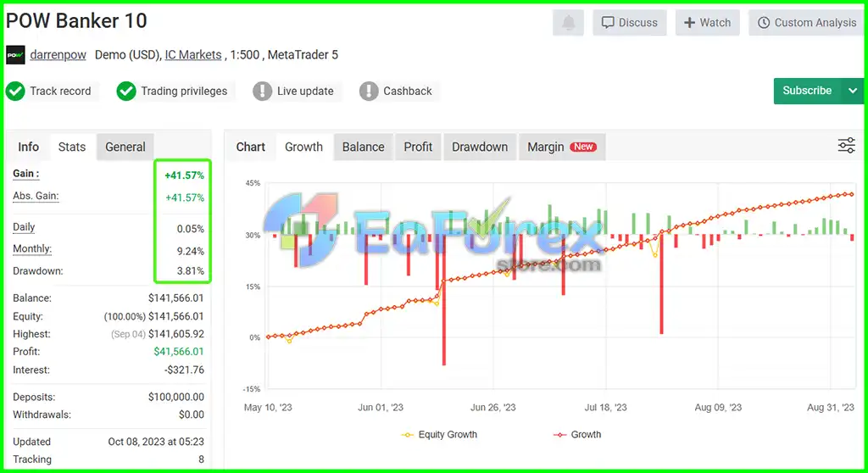Click the Monthly label
This screenshot has height=473, width=868.
(x=32, y=248)
